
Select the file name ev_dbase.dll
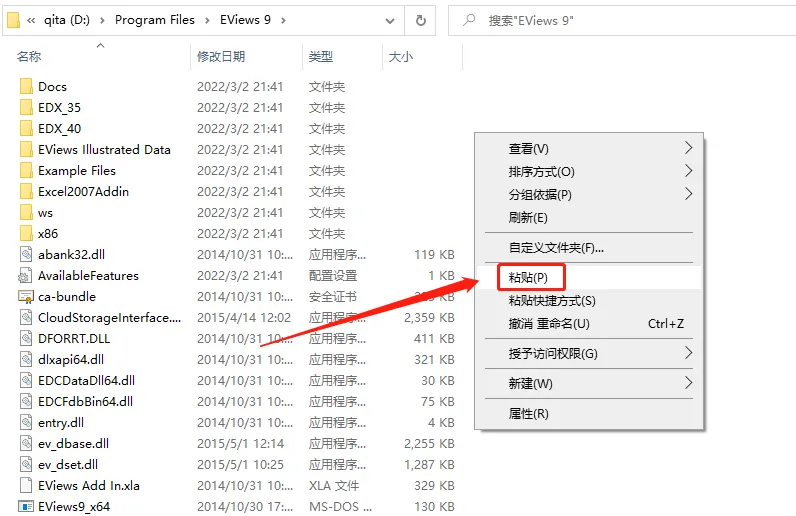pos(73,443)
